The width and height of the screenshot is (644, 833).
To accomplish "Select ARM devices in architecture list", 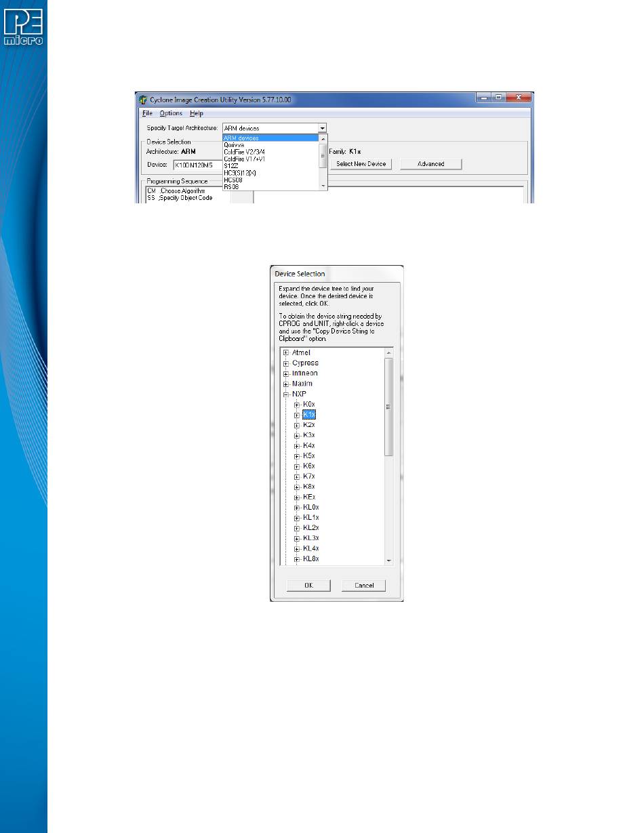I will 270,138.
